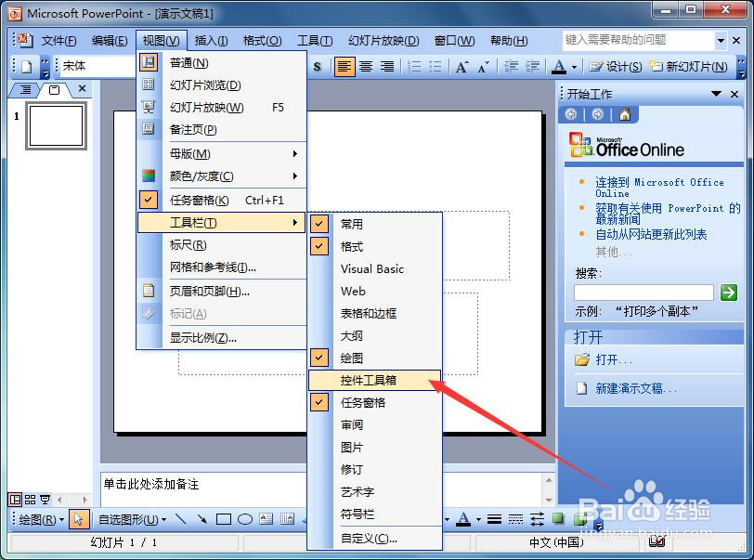Choose 自定义(C)... in toolbars submenu

(x=374, y=539)
